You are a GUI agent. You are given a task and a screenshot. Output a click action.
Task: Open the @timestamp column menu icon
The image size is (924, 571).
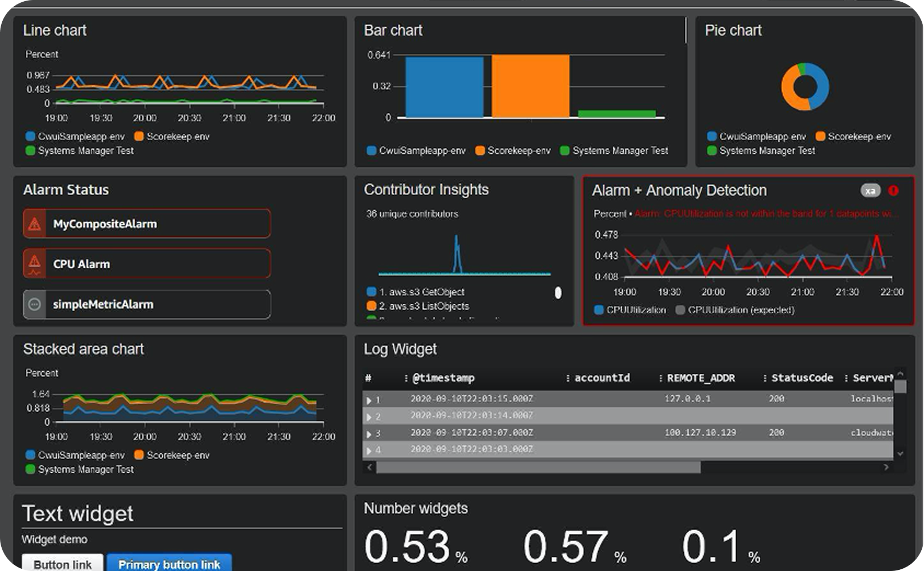click(x=406, y=378)
